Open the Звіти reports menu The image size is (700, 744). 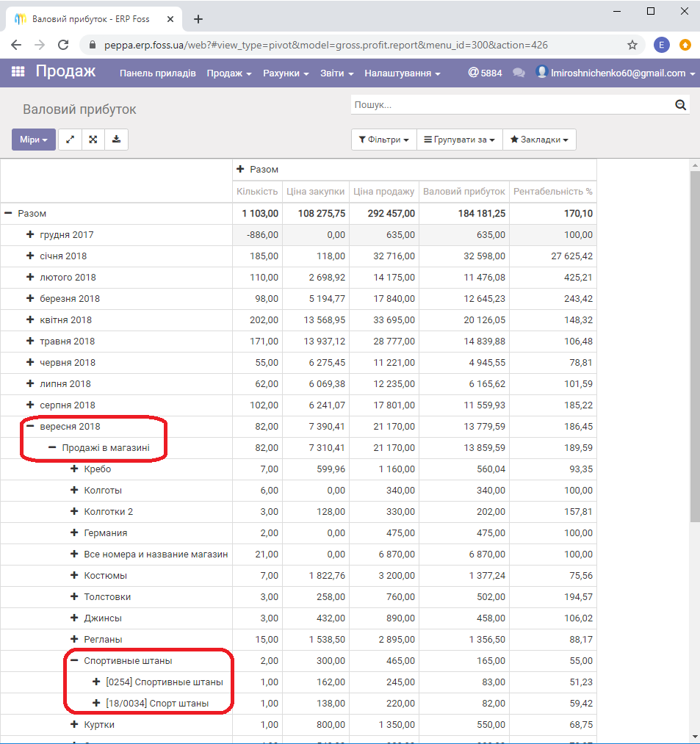click(x=337, y=73)
